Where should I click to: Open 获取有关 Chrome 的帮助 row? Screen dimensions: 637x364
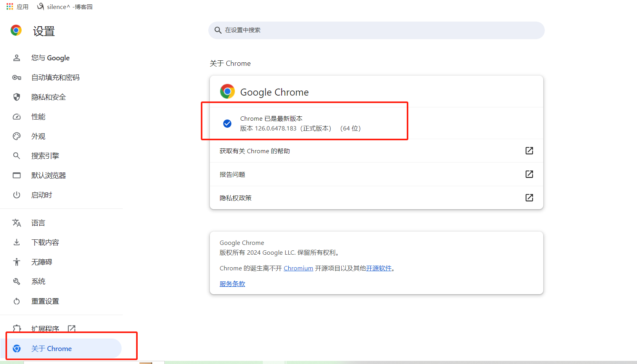pyautogui.click(x=377, y=151)
